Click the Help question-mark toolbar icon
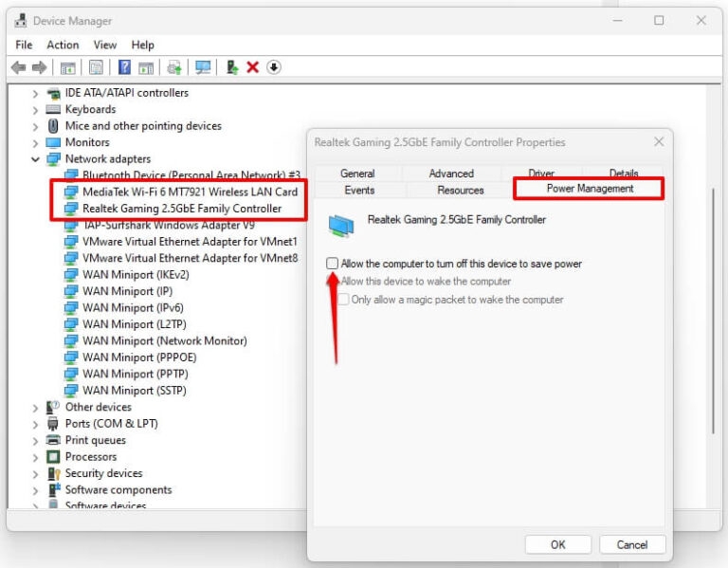 click(x=124, y=67)
